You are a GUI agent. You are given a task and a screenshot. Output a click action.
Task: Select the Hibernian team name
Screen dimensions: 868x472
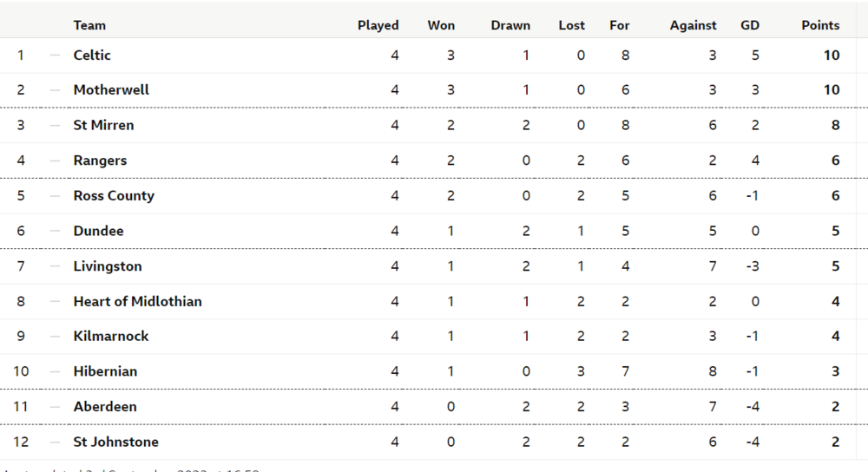click(x=105, y=371)
